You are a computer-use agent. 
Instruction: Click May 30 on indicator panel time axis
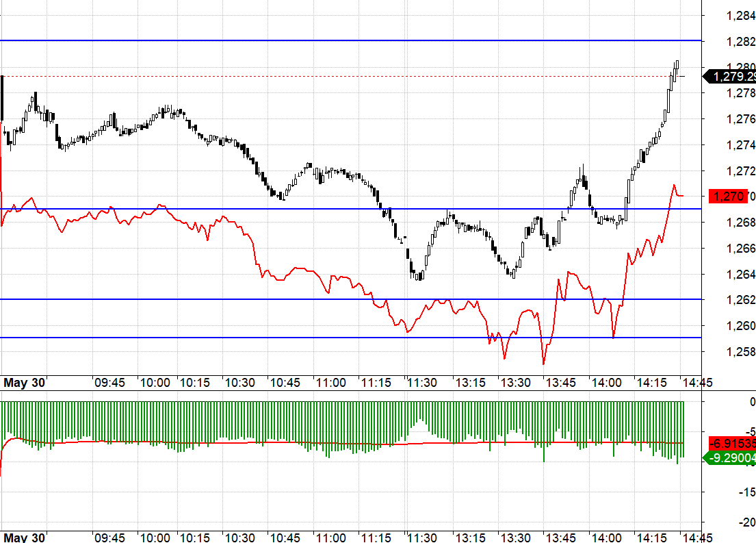point(24,538)
